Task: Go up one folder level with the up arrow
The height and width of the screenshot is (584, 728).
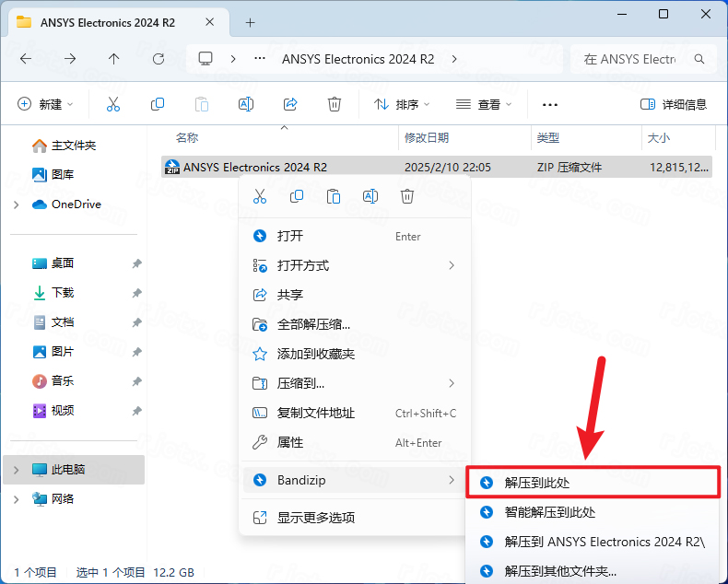Action: click(114, 58)
